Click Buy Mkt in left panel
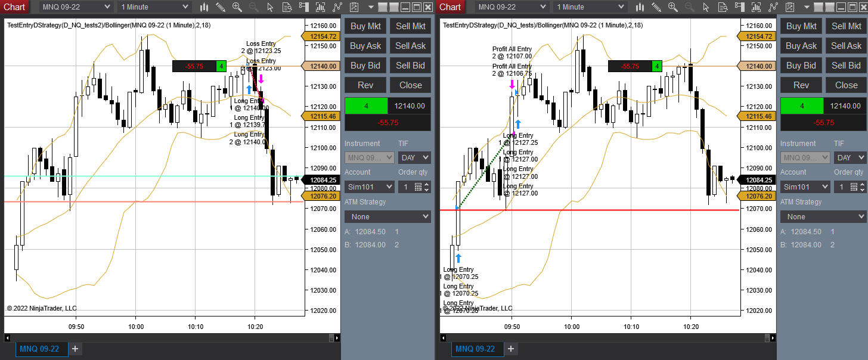 pyautogui.click(x=365, y=26)
